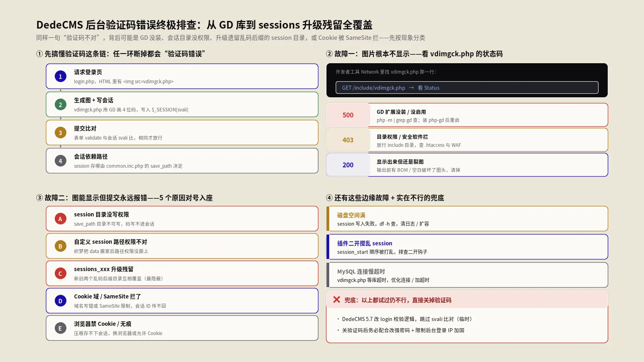Click the 域名写错或 SameSite 限制 description

pos(120,306)
